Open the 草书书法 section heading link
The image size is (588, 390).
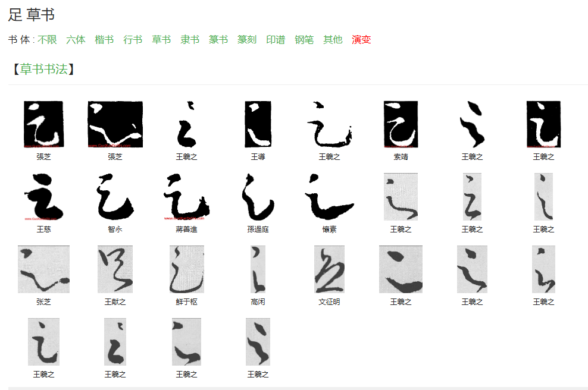(43, 70)
